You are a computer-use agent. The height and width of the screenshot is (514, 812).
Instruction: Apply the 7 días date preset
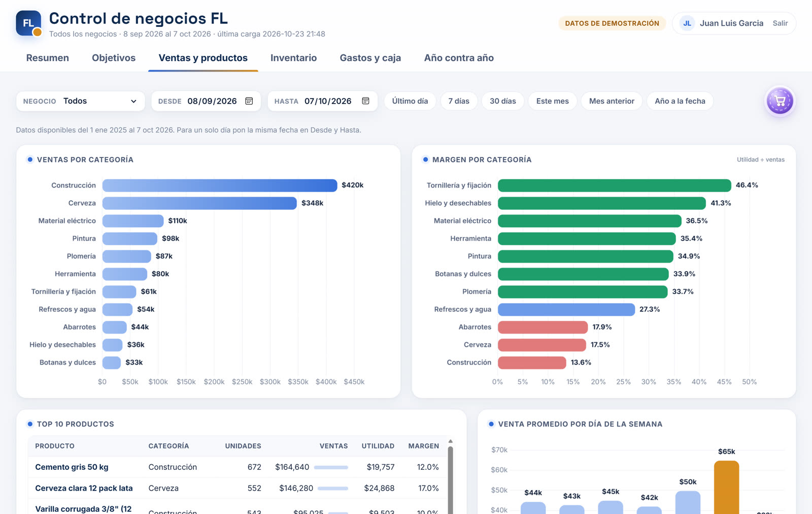(459, 101)
